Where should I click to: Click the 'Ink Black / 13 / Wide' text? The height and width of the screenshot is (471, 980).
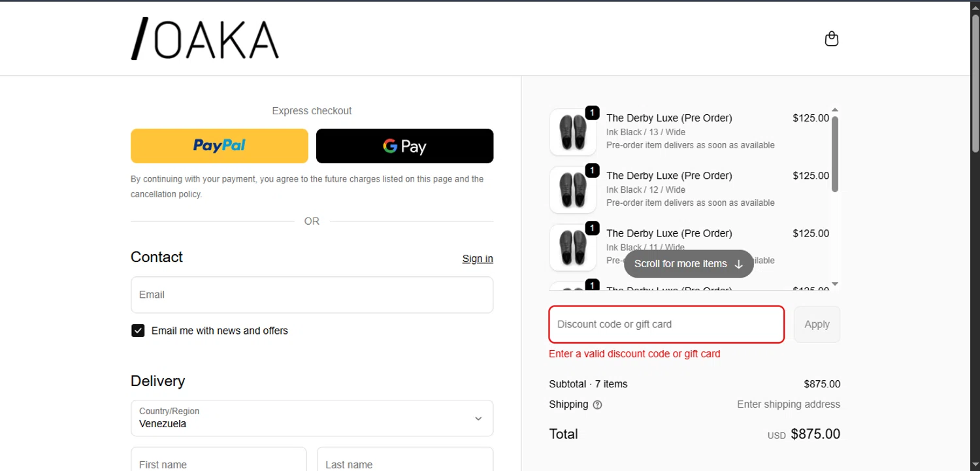point(645,132)
